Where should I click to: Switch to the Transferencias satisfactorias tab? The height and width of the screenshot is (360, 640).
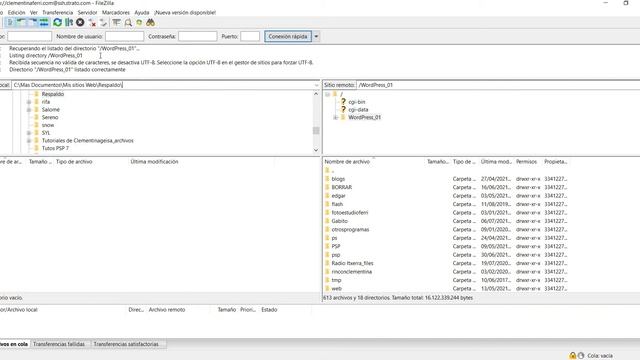[126, 344]
